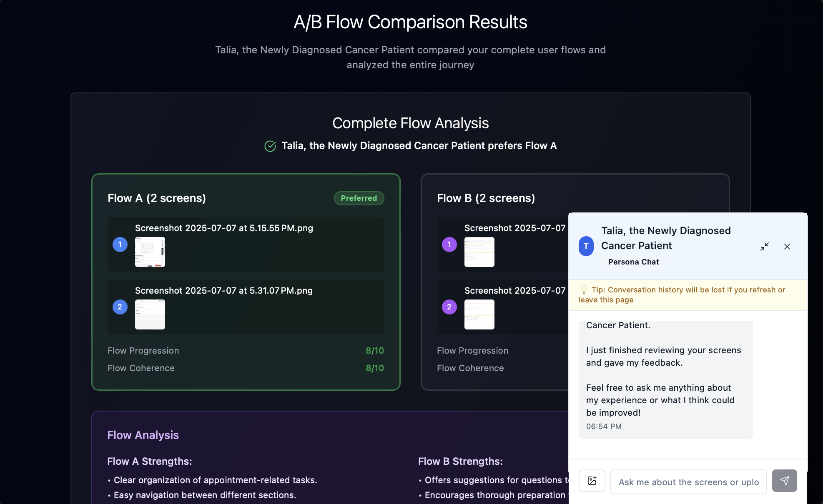Open thumbnail of Screenshot at 5.31.07 PM
This screenshot has height=504, width=823.
point(150,314)
